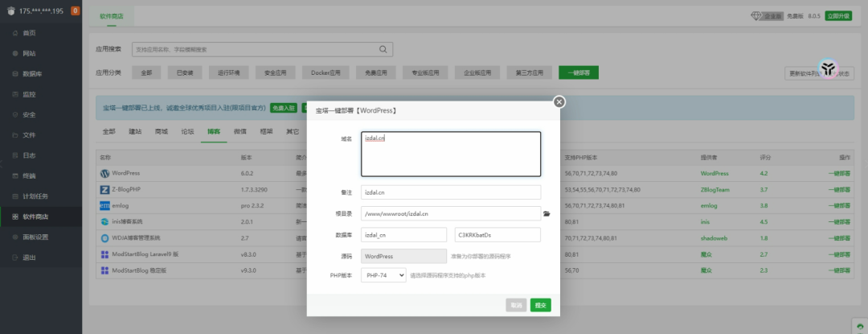Open 文件 in the sidebar
Image resolution: width=868 pixels, height=334 pixels.
click(29, 135)
